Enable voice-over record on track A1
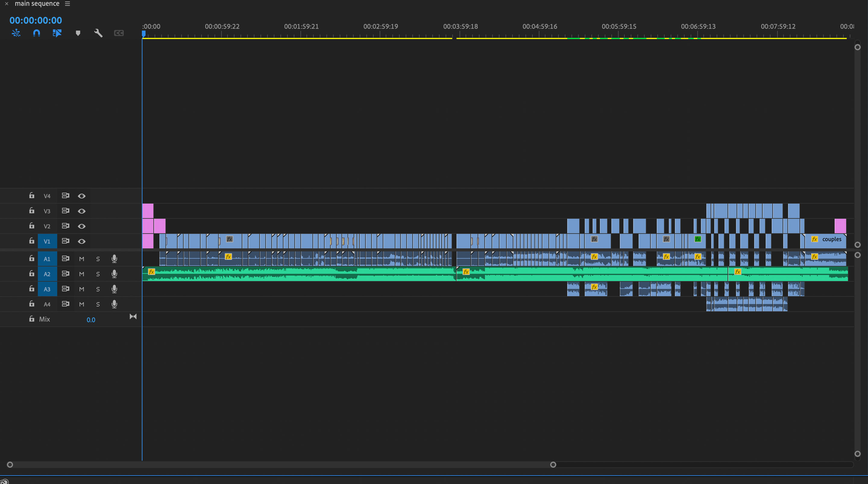The image size is (868, 484). tap(114, 259)
